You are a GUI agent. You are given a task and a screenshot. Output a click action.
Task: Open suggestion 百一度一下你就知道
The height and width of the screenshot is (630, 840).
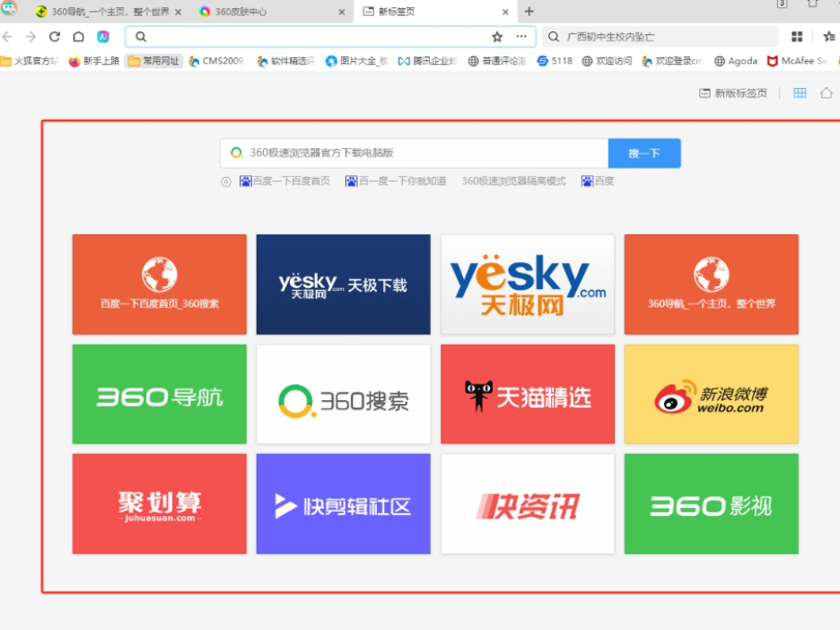[396, 181]
